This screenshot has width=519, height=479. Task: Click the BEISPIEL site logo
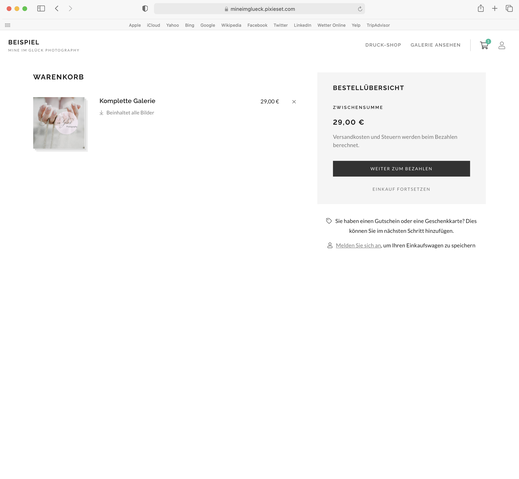coord(24,42)
